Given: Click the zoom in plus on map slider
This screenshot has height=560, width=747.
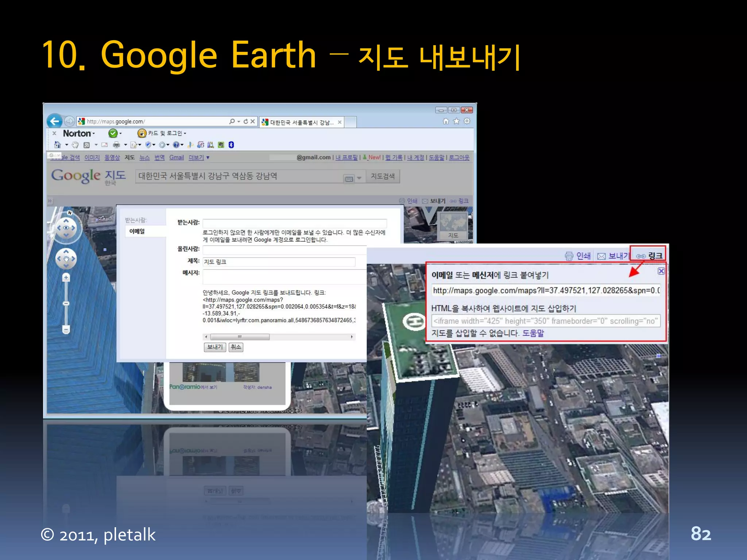Looking at the screenshot, I should click(66, 278).
